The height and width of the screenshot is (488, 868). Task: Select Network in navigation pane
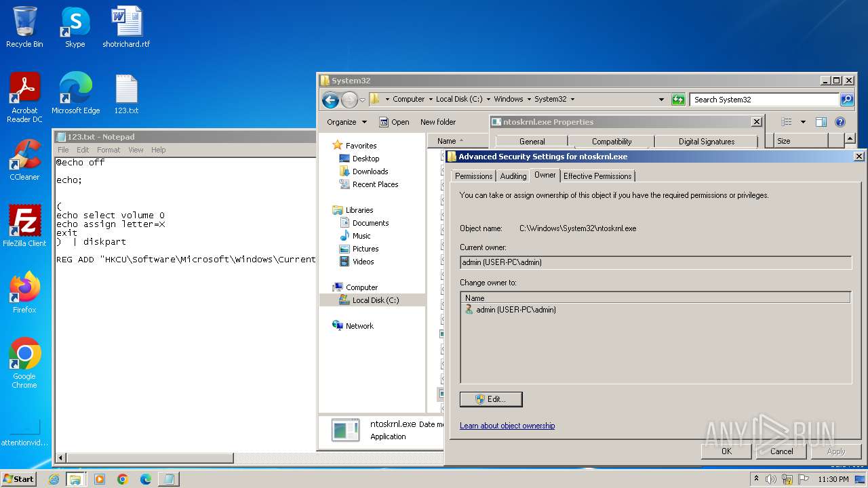point(359,326)
